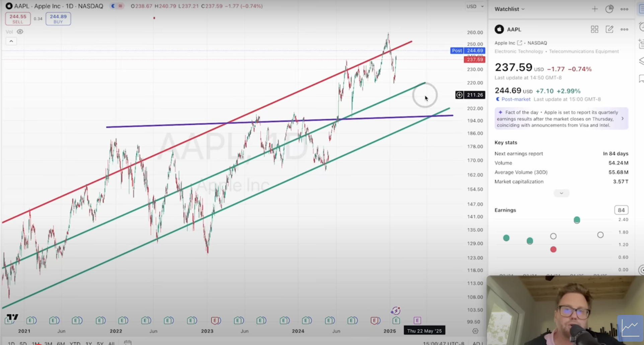Open advanced view pie icon in watchlist header
Viewport: 644px width, 345px height.
tap(610, 9)
